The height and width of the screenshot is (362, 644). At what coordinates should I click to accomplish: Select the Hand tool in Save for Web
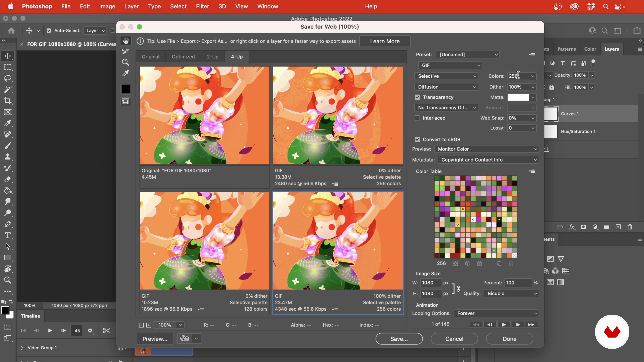126,41
